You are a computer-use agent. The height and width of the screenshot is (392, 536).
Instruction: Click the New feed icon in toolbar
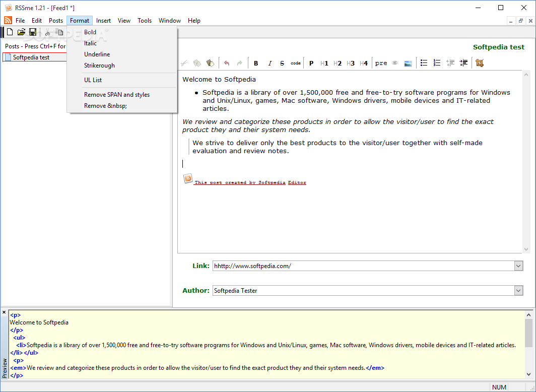point(10,32)
